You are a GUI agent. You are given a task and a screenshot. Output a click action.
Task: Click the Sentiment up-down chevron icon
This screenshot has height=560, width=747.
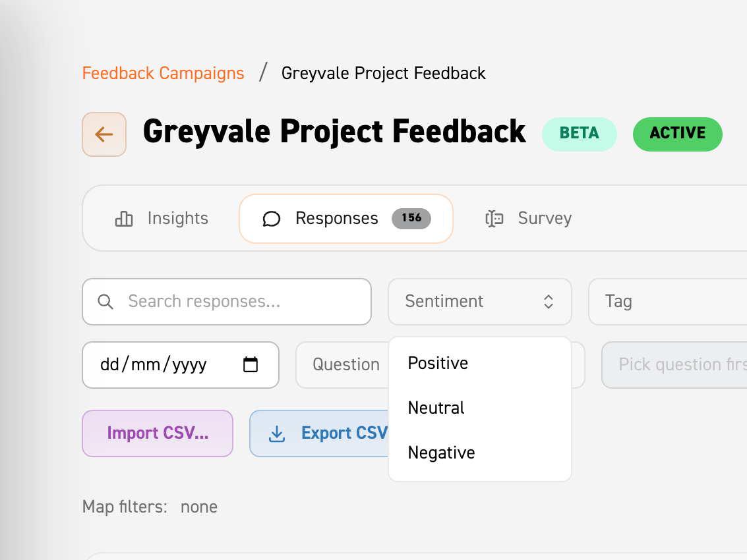(x=549, y=302)
